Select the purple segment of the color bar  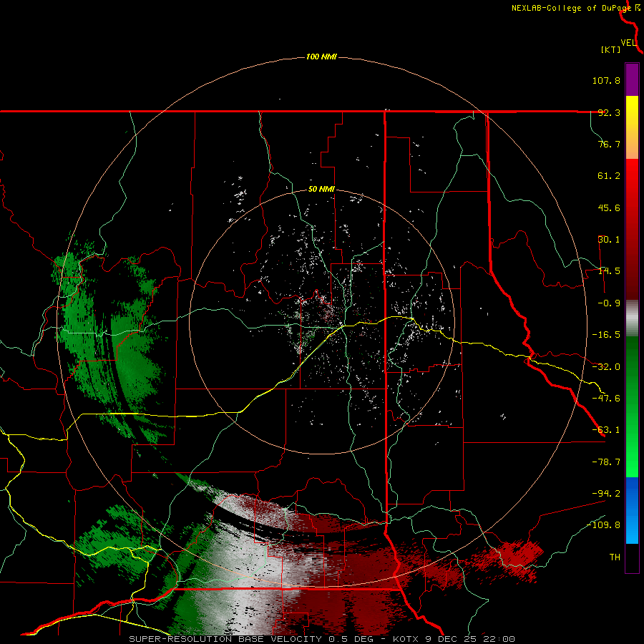pos(632,79)
